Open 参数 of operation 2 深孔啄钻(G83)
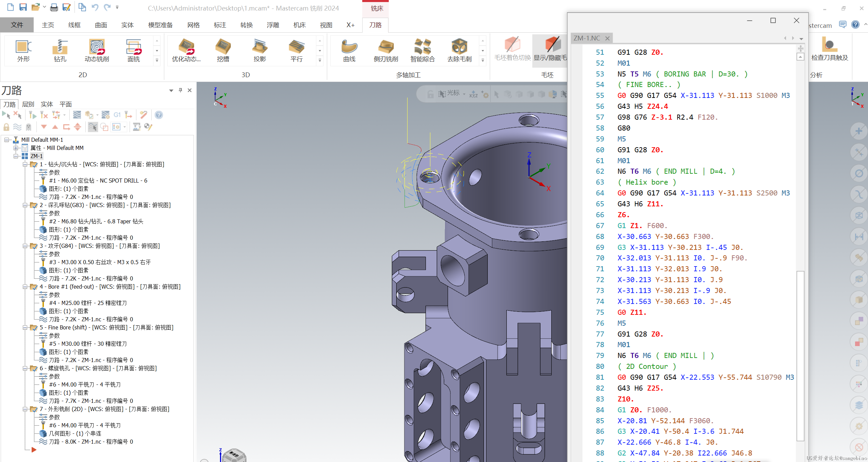Screen dimensions: 868x462 coord(54,213)
